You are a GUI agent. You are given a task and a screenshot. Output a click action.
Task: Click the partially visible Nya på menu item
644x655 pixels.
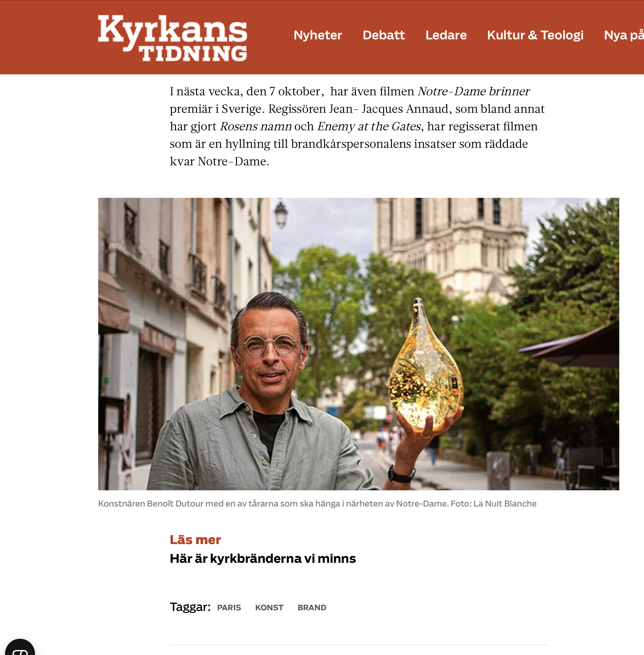[624, 35]
